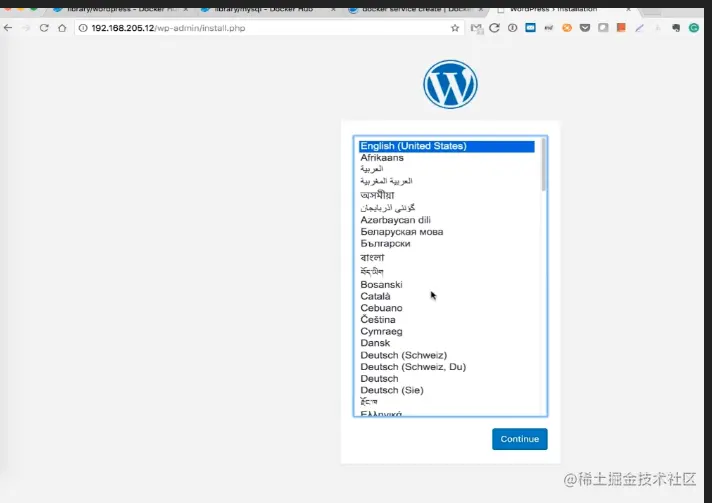
Task: View site information icon in address bar
Action: click(x=83, y=28)
